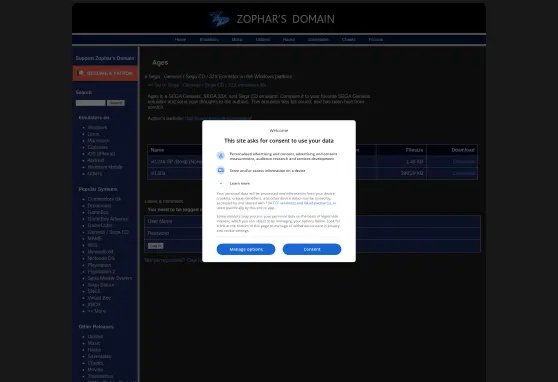Screen dimensions: 558x382
Task: Open the Nintendo DS system link
Action: 101,258
